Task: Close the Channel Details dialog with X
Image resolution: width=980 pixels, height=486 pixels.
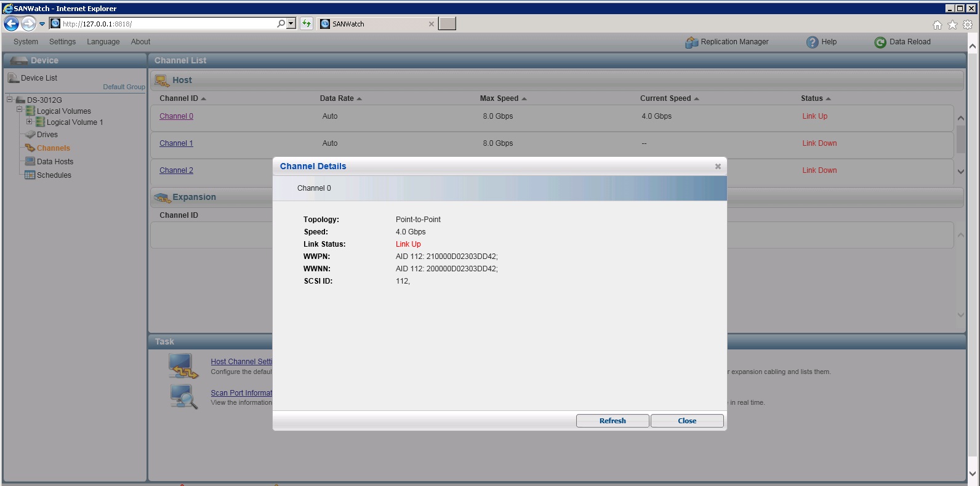Action: (718, 166)
